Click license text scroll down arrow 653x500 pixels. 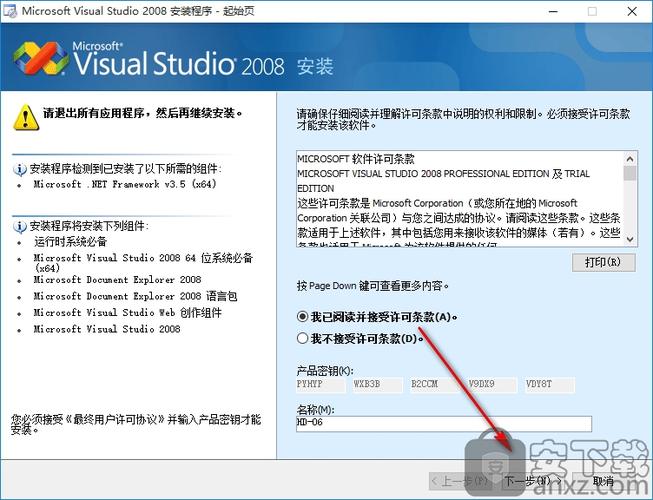tap(630, 239)
